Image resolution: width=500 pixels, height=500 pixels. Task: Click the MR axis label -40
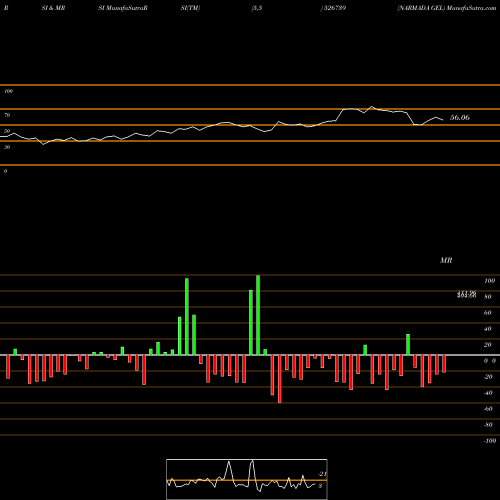[x=488, y=393]
